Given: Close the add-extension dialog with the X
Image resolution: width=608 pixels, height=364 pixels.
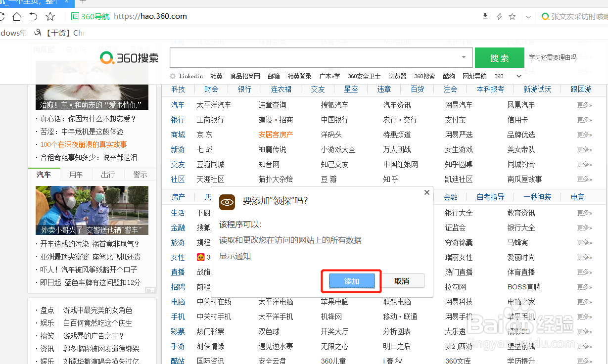Looking at the screenshot, I should [427, 192].
